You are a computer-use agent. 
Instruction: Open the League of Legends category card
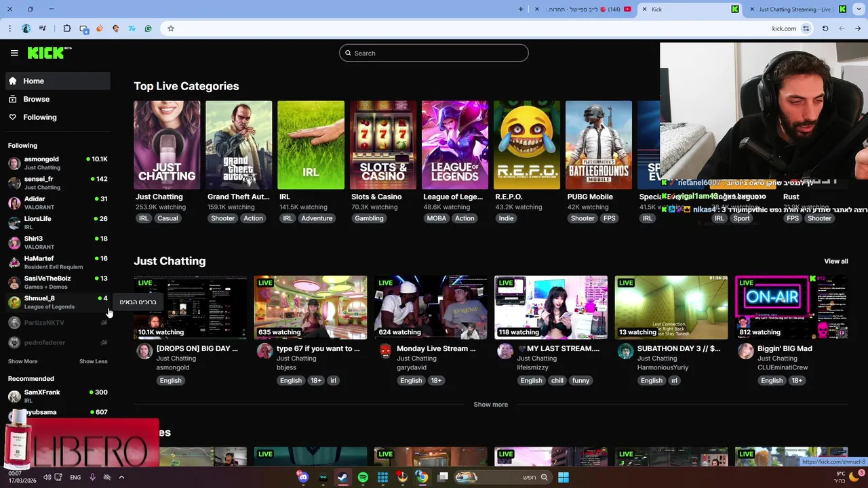(454, 145)
